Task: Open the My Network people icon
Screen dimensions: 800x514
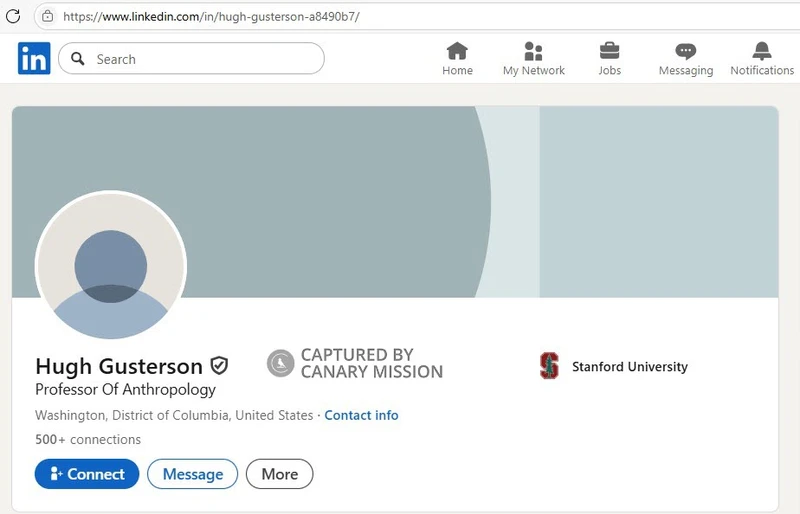Action: click(x=533, y=51)
